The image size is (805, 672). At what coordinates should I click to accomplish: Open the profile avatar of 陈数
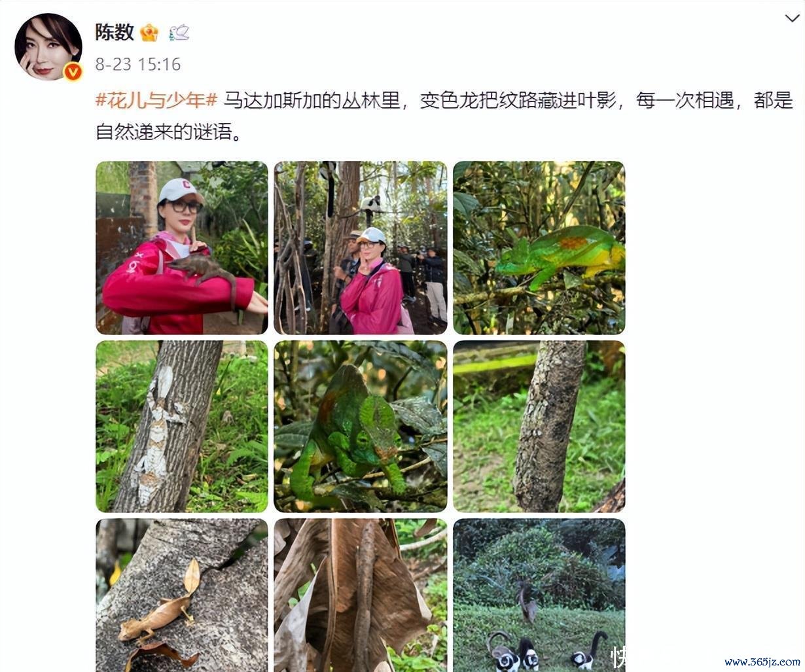click(x=48, y=47)
